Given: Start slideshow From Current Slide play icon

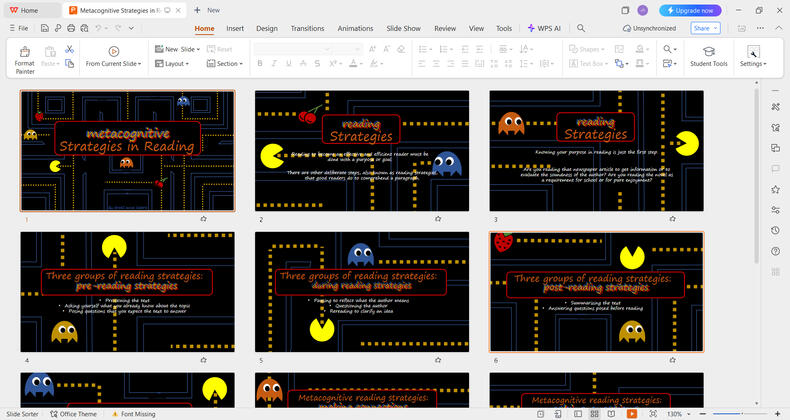Looking at the screenshot, I should click(x=114, y=51).
